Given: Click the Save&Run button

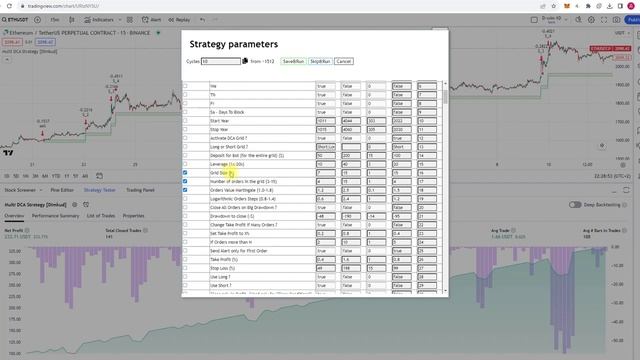Looking at the screenshot, I should coord(293,61).
